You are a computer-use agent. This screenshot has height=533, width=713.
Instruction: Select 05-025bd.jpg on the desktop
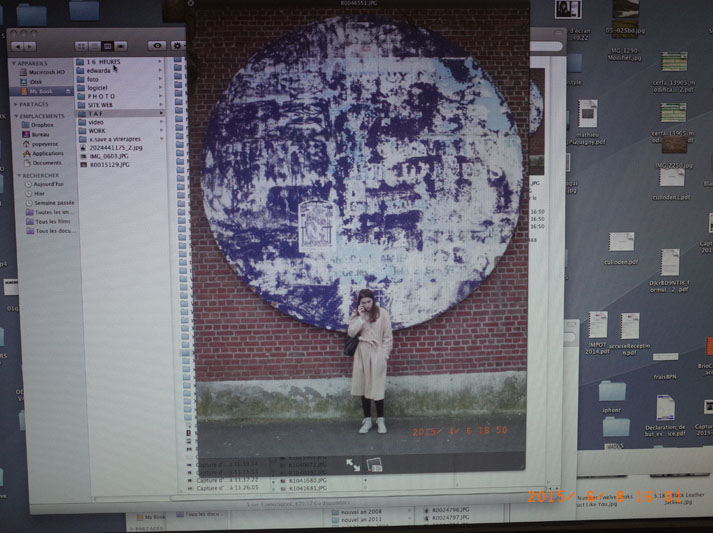(x=625, y=17)
